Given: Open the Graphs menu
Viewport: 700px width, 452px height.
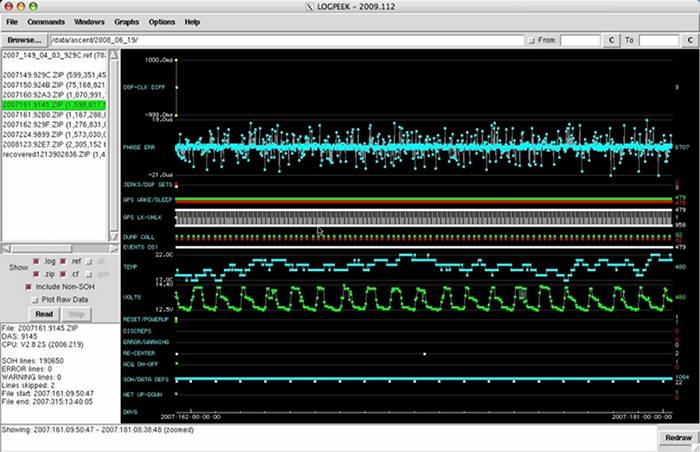Looking at the screenshot, I should (126, 21).
